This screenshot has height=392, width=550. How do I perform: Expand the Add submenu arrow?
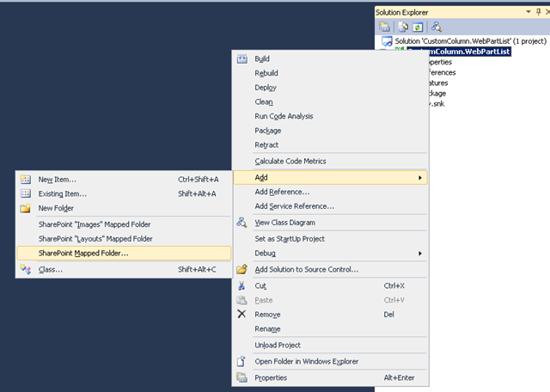(420, 178)
